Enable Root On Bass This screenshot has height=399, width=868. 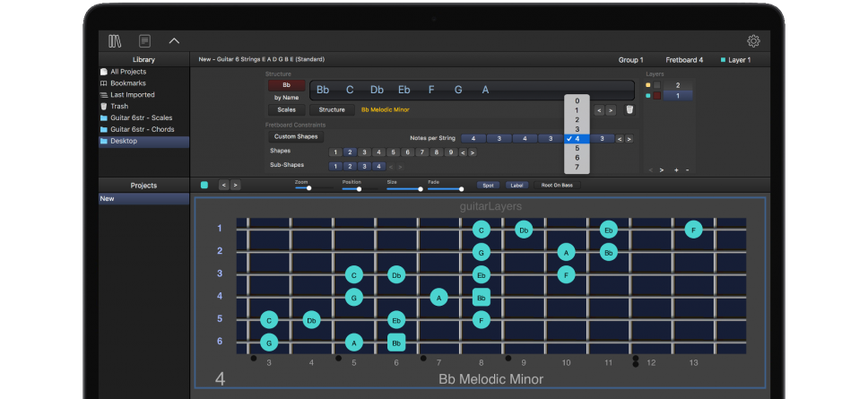tap(557, 185)
